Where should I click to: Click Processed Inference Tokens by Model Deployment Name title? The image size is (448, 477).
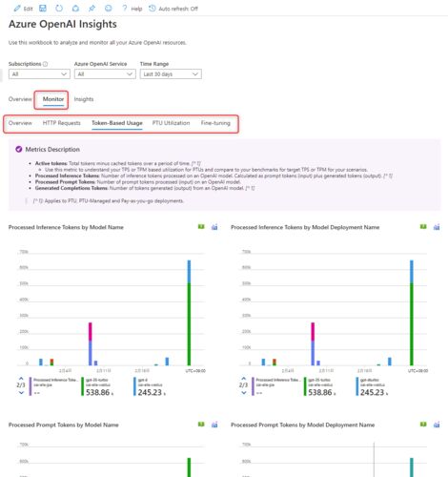click(305, 227)
